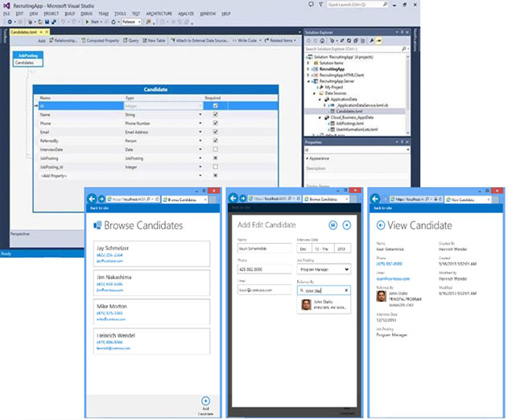Open the DEBUG menu
This screenshot has width=508, height=420.
86,14
